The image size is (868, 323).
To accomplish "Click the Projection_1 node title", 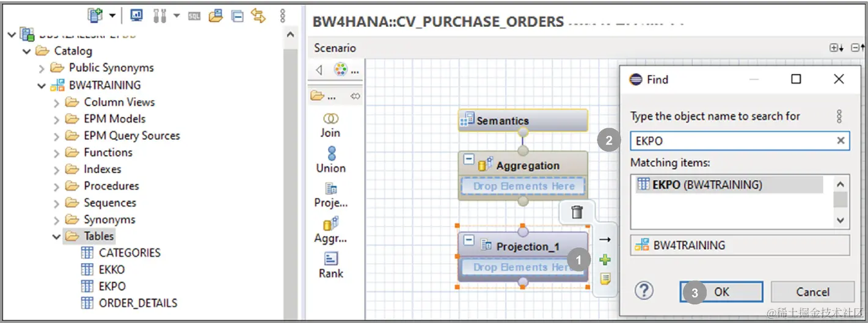I will pos(527,247).
